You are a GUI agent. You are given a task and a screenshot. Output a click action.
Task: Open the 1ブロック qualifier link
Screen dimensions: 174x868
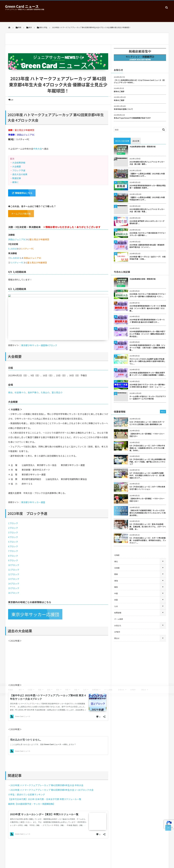(13, 523)
